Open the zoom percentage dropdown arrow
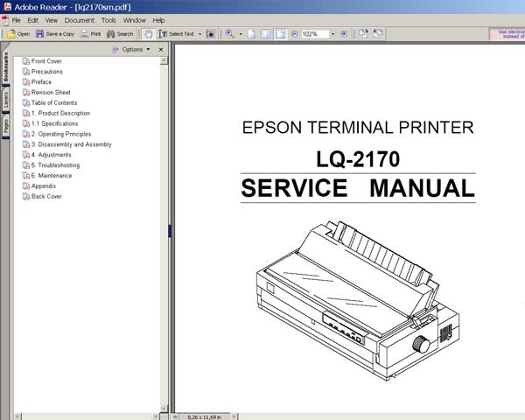Screen dimensions: 525x420 pos(332,34)
